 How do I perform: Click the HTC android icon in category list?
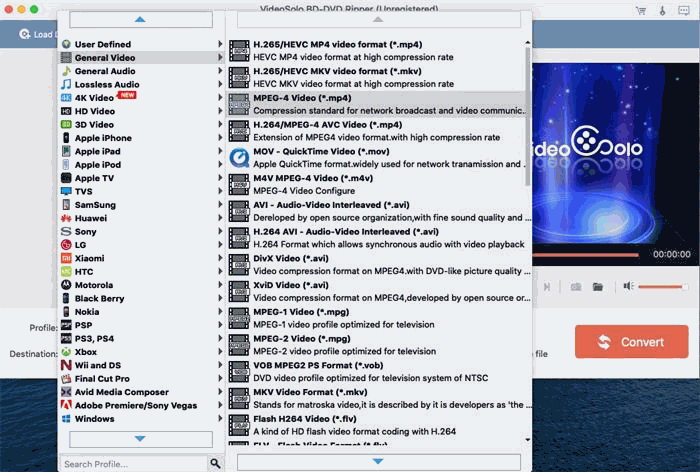(66, 272)
